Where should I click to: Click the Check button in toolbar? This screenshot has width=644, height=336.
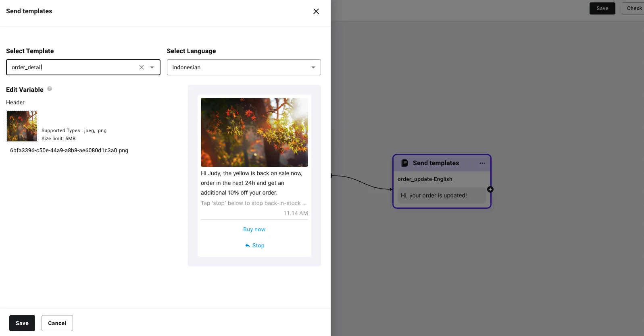(633, 8)
